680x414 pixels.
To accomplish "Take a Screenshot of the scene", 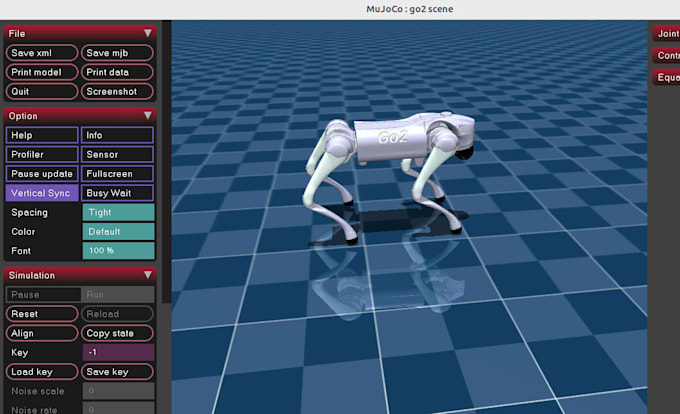I will (x=117, y=91).
